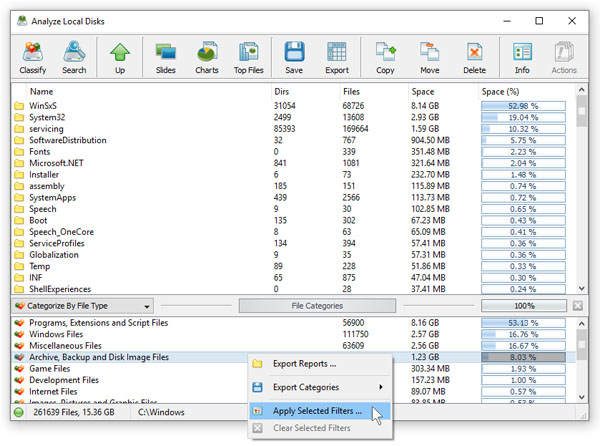Image resolution: width=600 pixels, height=446 pixels.
Task: Select the ServiceProfiles folder row
Action: point(293,243)
